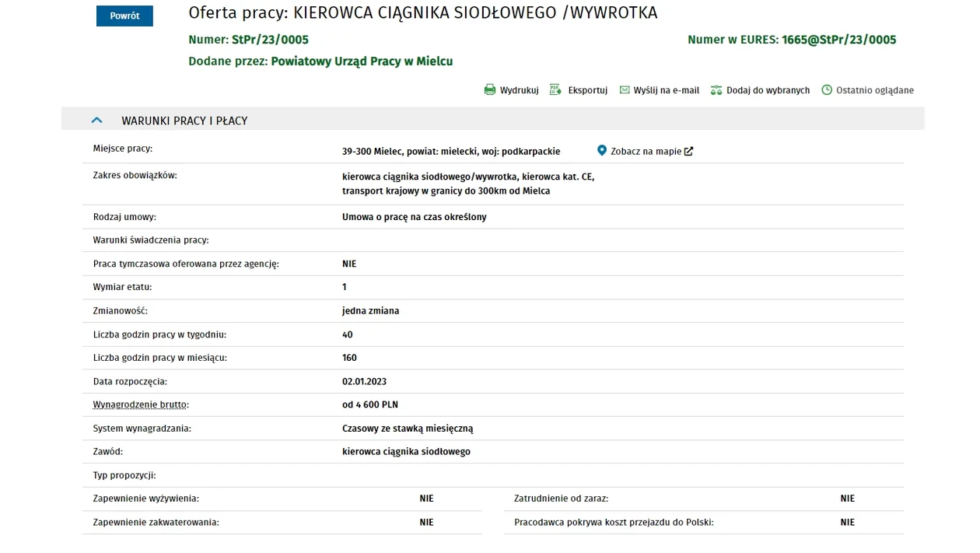Screen dimensions: 980x553
Task: Click monthly hours value 160
Action: (x=349, y=358)
